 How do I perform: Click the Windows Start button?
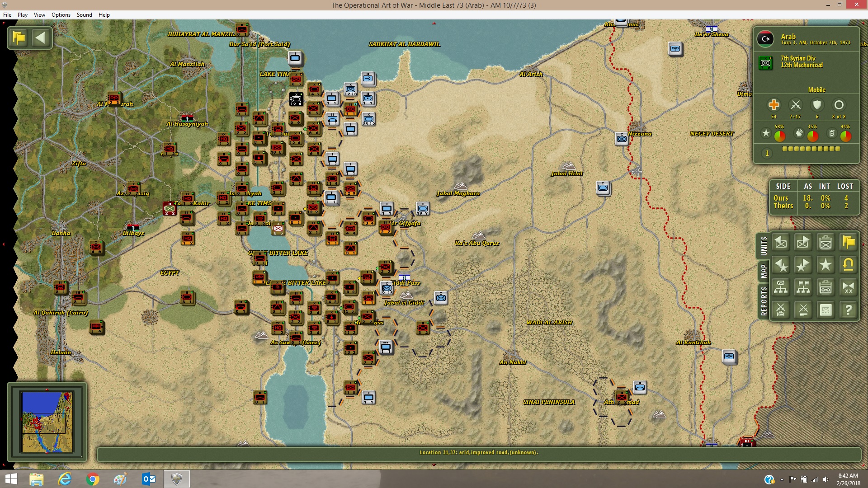pyautogui.click(x=11, y=479)
